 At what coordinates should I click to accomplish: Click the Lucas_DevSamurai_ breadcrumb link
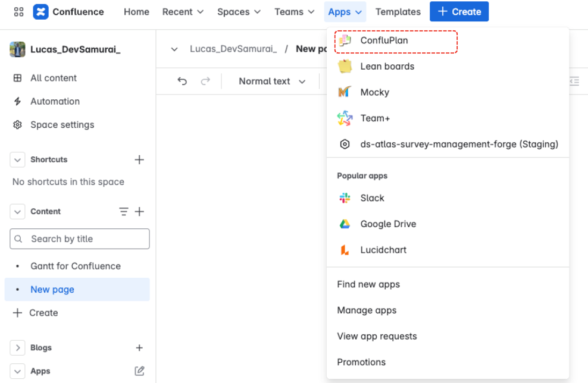coord(233,49)
